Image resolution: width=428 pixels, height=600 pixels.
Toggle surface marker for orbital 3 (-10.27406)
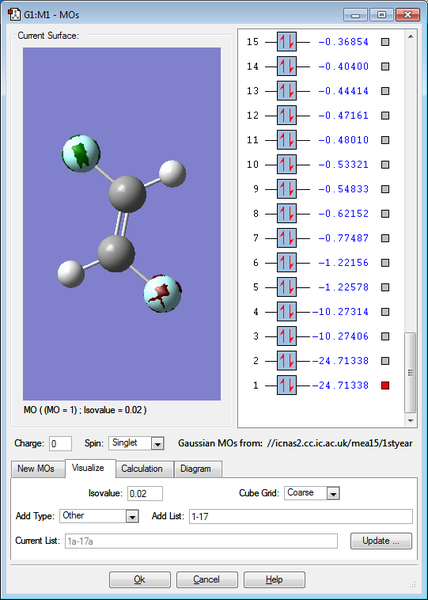point(385,336)
